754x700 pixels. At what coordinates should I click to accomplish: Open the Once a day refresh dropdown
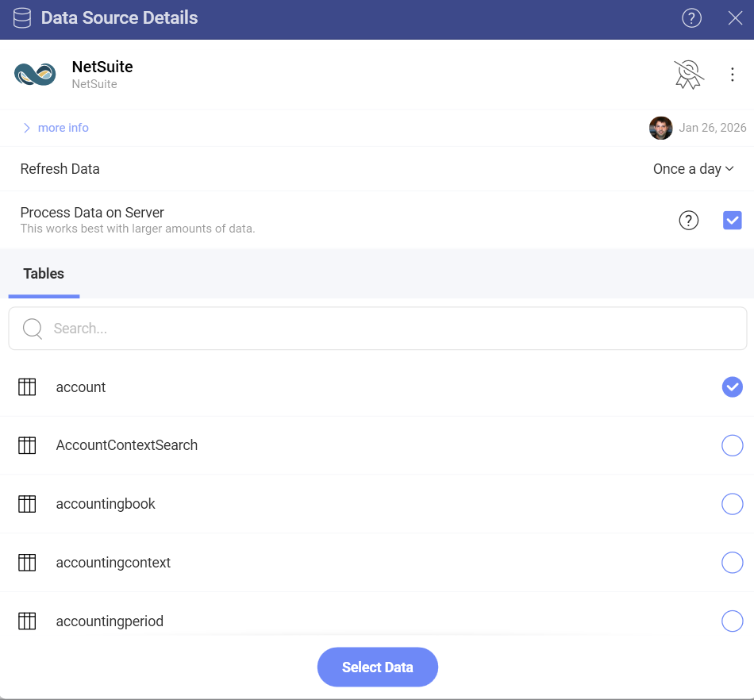(x=693, y=169)
